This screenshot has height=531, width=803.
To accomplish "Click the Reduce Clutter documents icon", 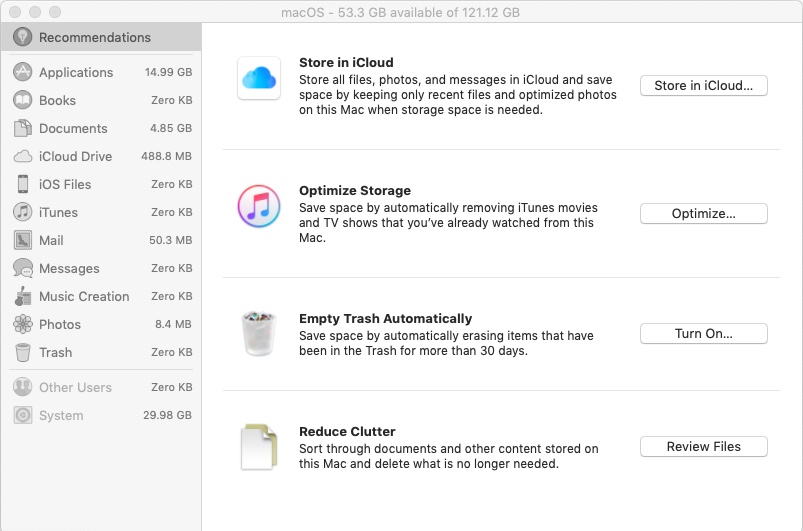I will click(x=258, y=447).
